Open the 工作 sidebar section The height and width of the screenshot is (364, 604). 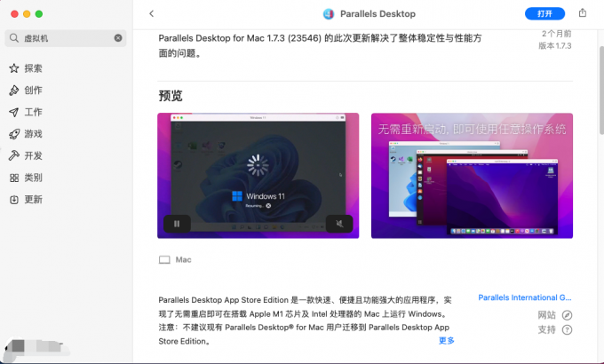[x=33, y=112]
